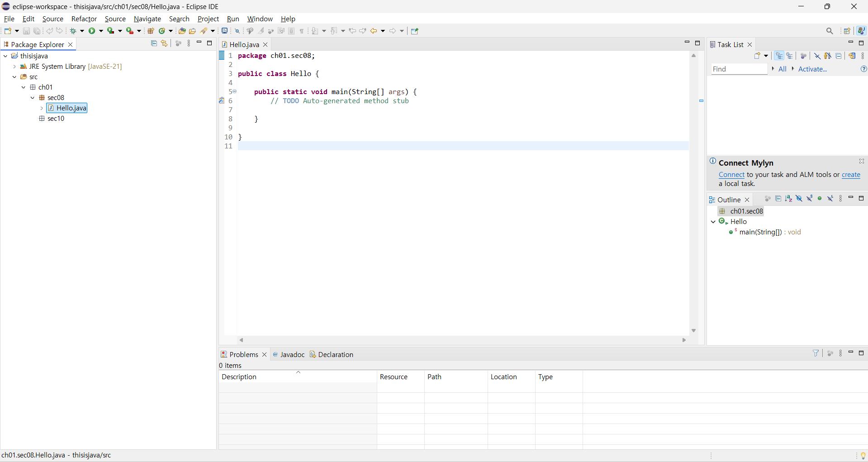Screen dimensions: 868x462
Task: Toggle Link with Editor in Package Explorer
Action: pos(164,43)
